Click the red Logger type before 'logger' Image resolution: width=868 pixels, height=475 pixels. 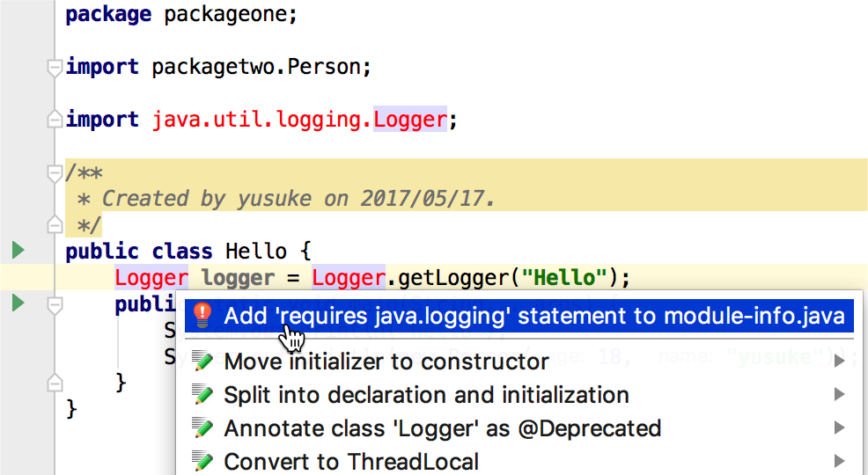pyautogui.click(x=151, y=277)
